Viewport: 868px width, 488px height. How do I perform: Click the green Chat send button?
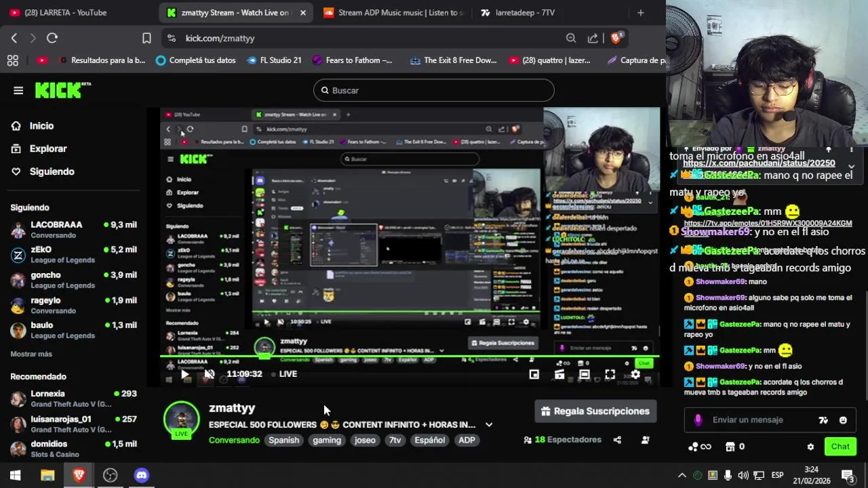[840, 447]
